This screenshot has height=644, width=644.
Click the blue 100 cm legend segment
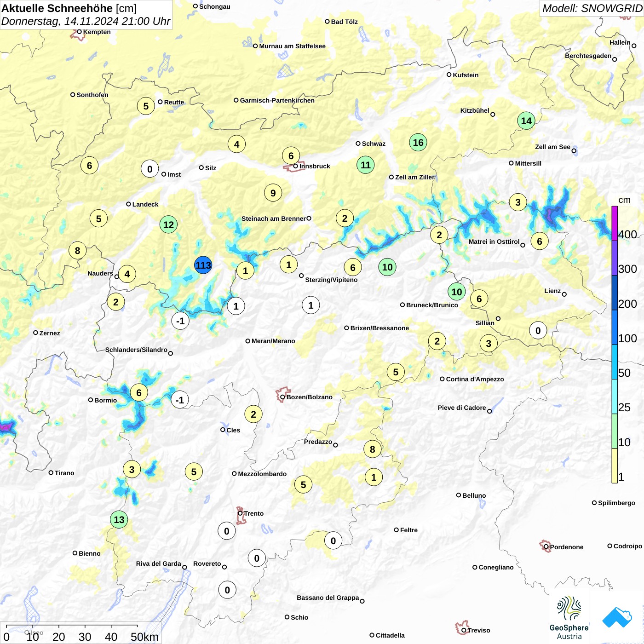(615, 328)
